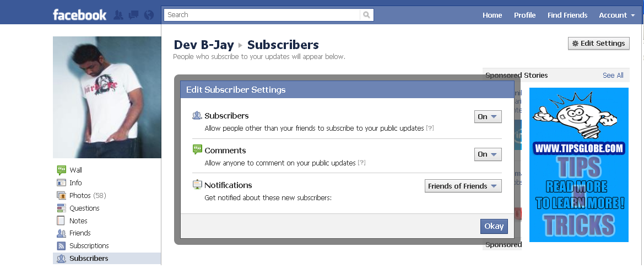Click the profile picture thumbnail
The image size is (644, 268).
tap(107, 97)
